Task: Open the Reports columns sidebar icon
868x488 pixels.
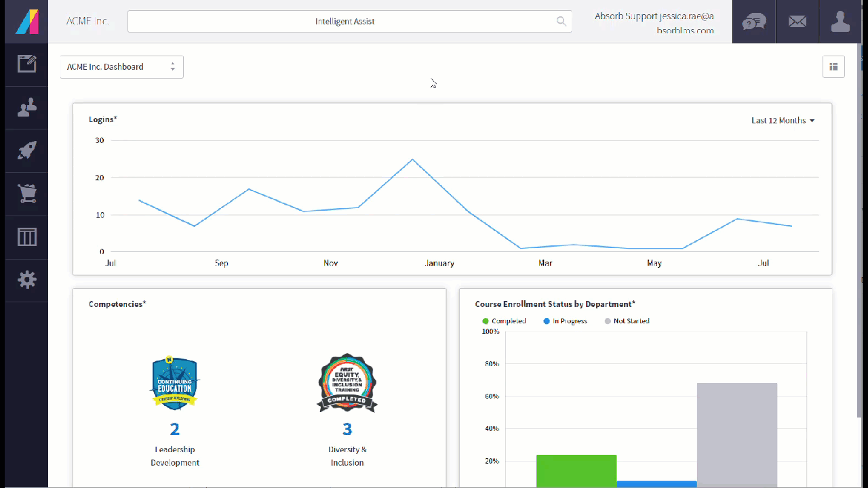Action: (x=26, y=237)
